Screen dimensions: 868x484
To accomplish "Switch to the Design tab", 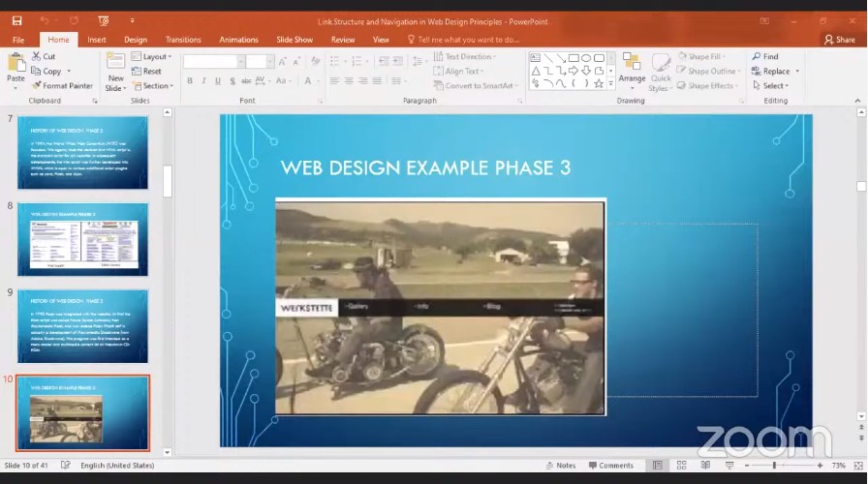I will pyautogui.click(x=136, y=40).
